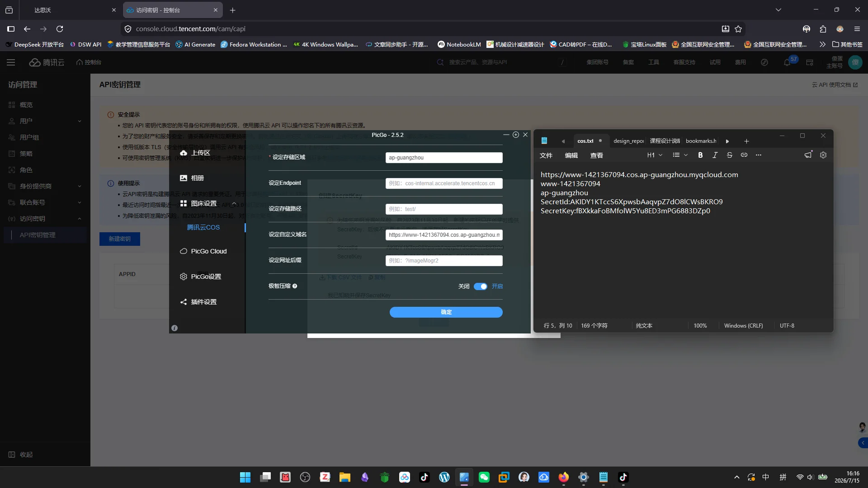Open 上传区 in PicGo sidebar
Image resolution: width=868 pixels, height=488 pixels.
pos(195,153)
